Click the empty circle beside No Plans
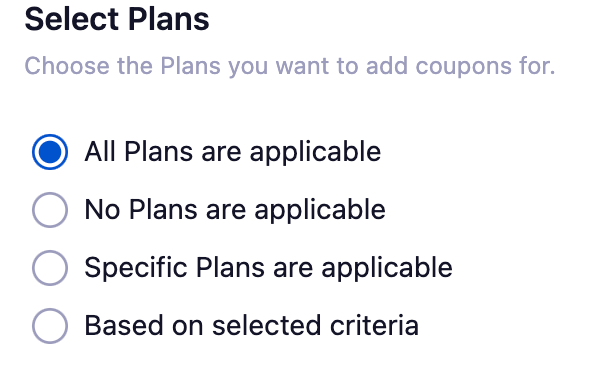The height and width of the screenshot is (384, 594). [x=50, y=210]
